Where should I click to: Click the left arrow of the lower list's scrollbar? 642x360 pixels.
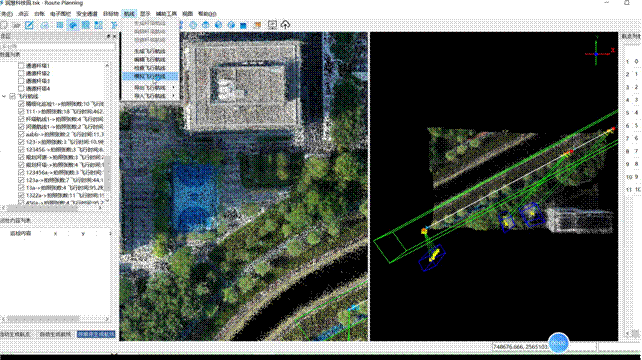tap(3, 319)
